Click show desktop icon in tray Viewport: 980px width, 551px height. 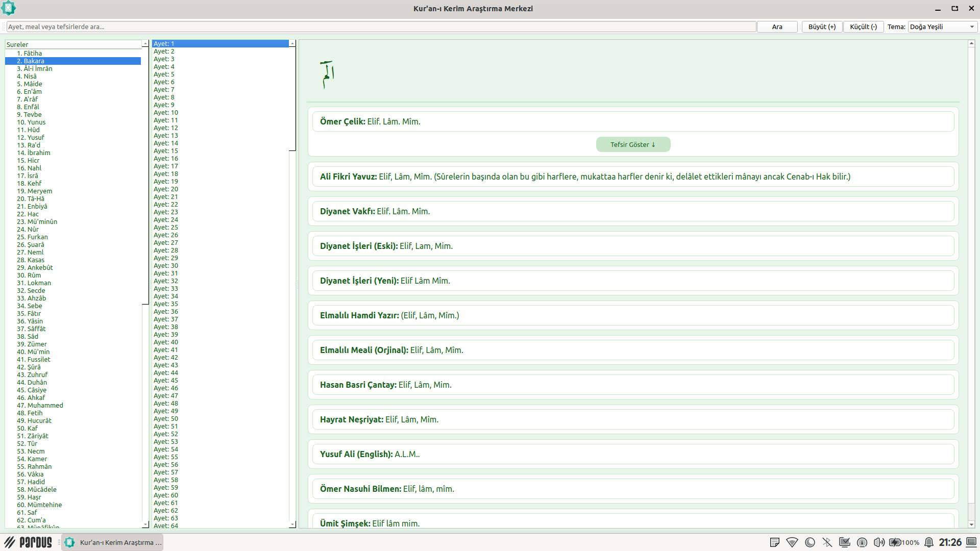click(x=971, y=542)
